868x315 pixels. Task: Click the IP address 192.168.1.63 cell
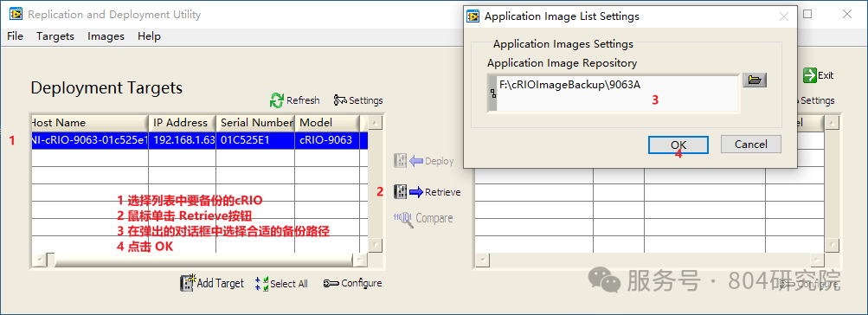[x=183, y=140]
